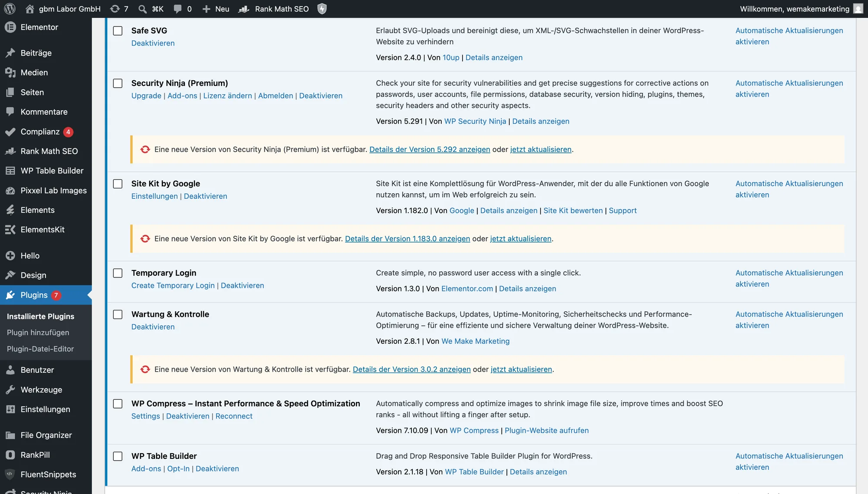This screenshot has width=868, height=494.
Task: Check the Site Kit by Google checkbox
Action: [x=118, y=184]
